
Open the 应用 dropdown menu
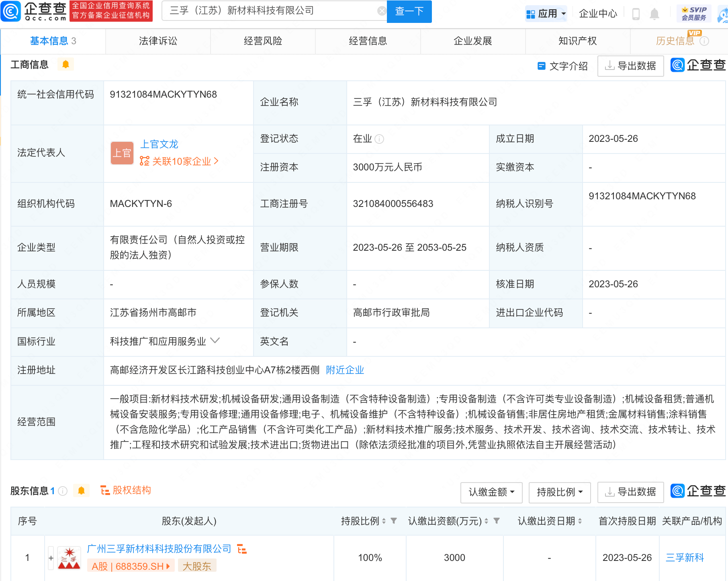click(546, 14)
